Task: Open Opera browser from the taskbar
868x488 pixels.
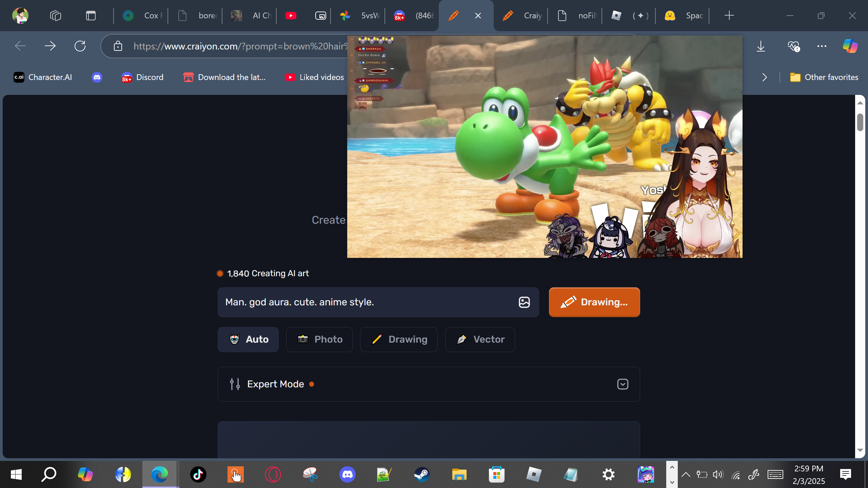Action: [273, 474]
